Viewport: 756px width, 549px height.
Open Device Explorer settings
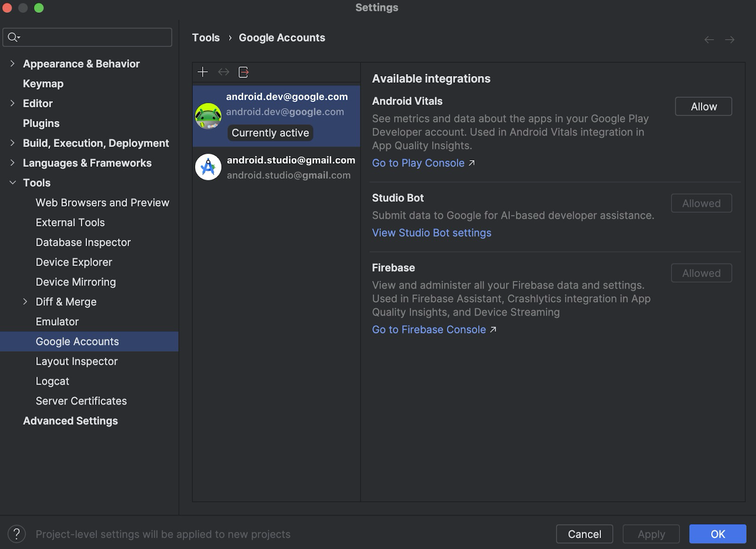tap(74, 262)
